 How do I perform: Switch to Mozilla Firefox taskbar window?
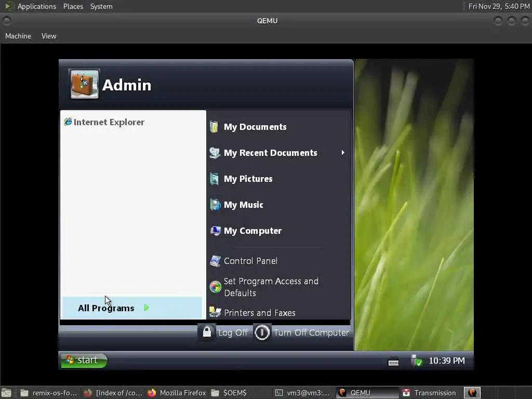(x=177, y=393)
